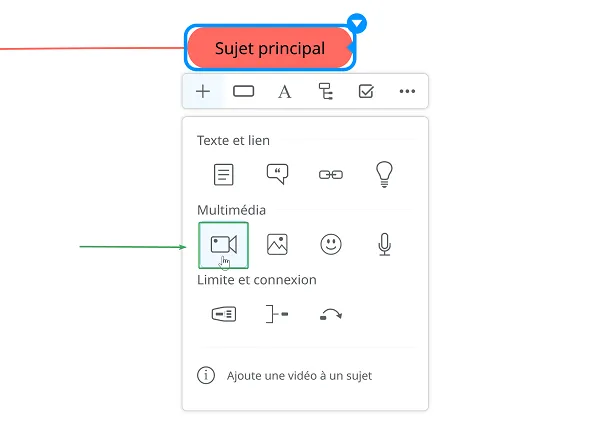Viewport: 600px width, 438px height.
Task: Add a comment with the speech bubble
Action: pyautogui.click(x=277, y=174)
